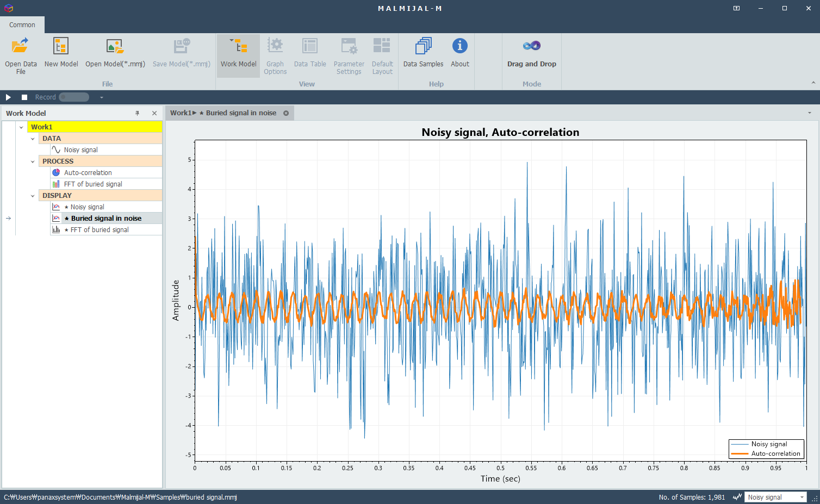Select Auto-correlation process item
The image size is (820, 504).
click(106, 172)
